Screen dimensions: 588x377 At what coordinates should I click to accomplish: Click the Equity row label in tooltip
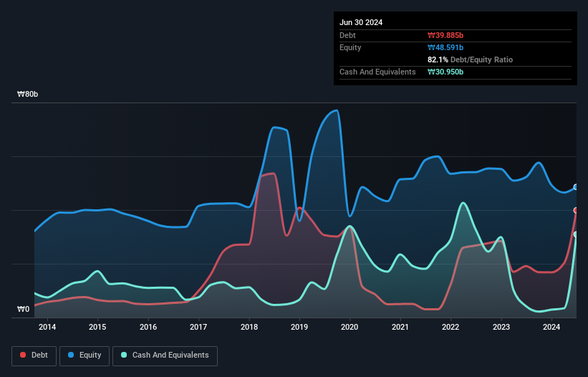[x=350, y=47]
